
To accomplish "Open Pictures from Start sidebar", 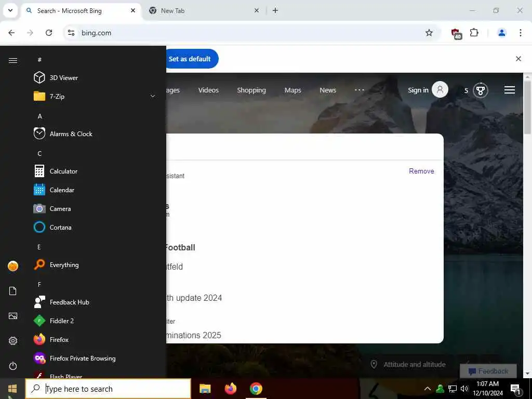I will pos(13,316).
